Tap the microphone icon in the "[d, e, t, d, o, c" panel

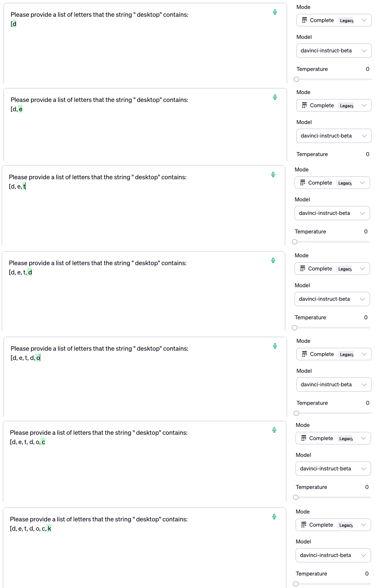[x=274, y=430]
